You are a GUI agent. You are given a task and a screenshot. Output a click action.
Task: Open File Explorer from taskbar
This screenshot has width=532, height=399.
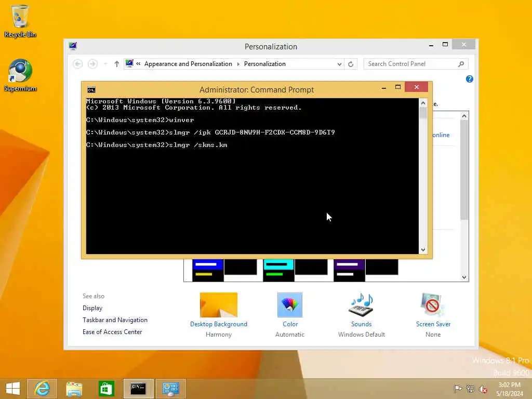[x=74, y=389]
